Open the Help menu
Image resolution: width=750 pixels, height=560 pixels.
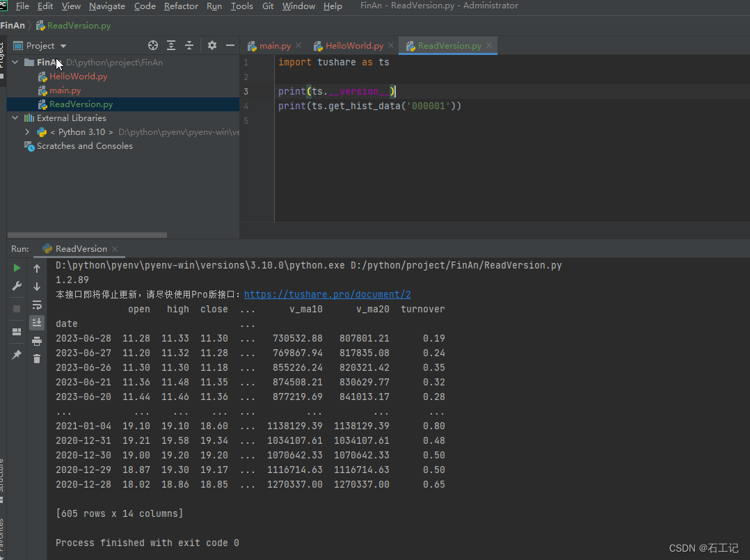[x=333, y=6]
